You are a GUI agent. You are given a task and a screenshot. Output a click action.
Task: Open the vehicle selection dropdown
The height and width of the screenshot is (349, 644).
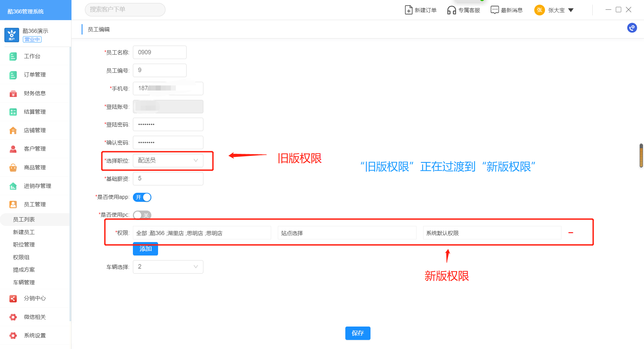[168, 267]
